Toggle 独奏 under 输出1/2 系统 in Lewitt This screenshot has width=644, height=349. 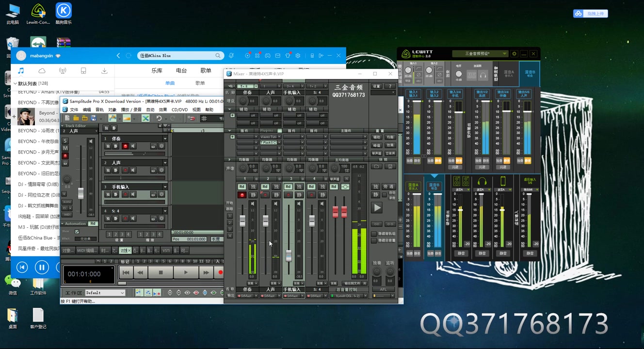(478, 160)
